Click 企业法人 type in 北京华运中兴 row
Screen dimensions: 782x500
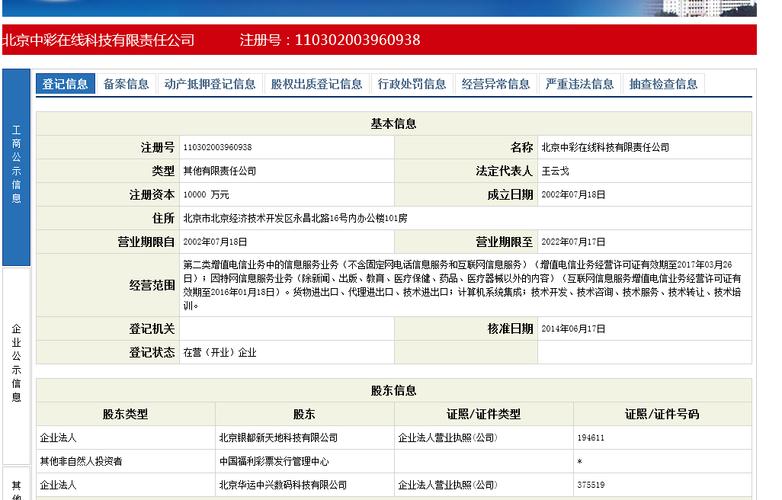tap(58, 485)
